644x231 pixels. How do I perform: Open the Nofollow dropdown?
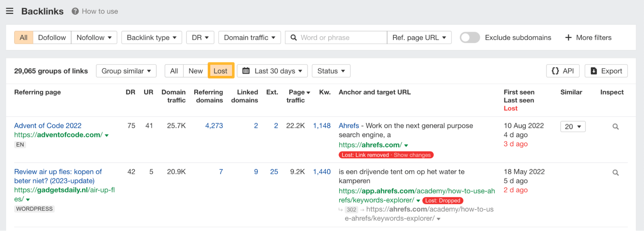pos(94,38)
